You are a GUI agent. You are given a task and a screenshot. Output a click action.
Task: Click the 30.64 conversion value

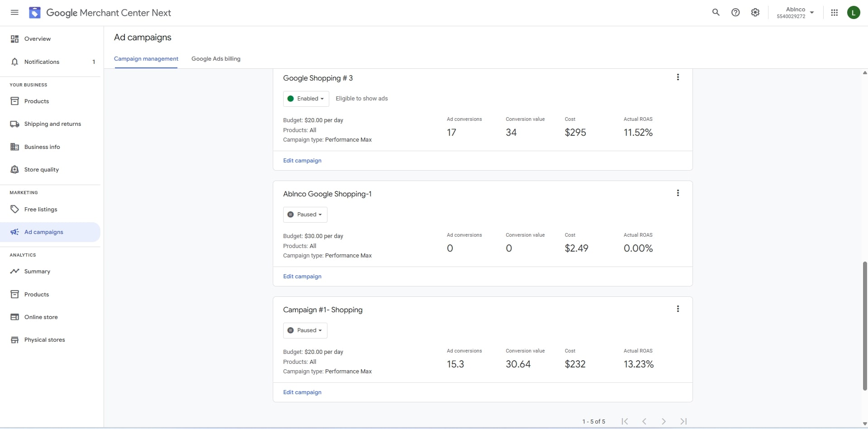[x=518, y=364]
